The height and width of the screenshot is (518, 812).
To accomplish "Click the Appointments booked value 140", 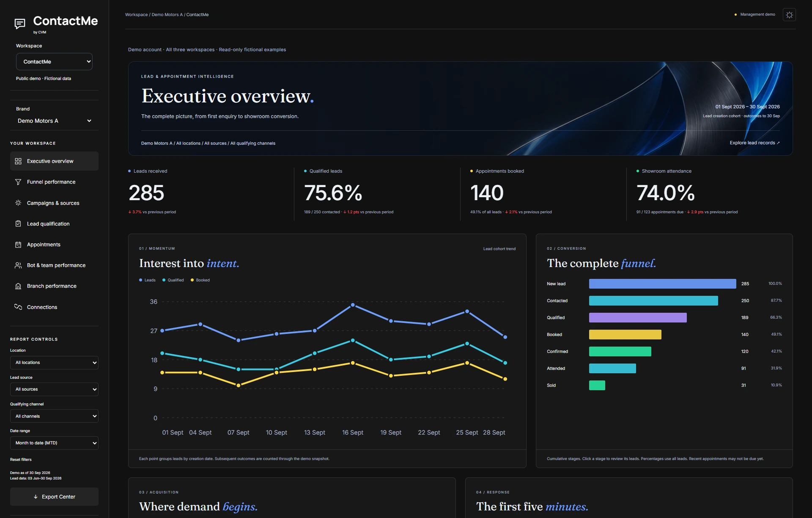I will (487, 193).
